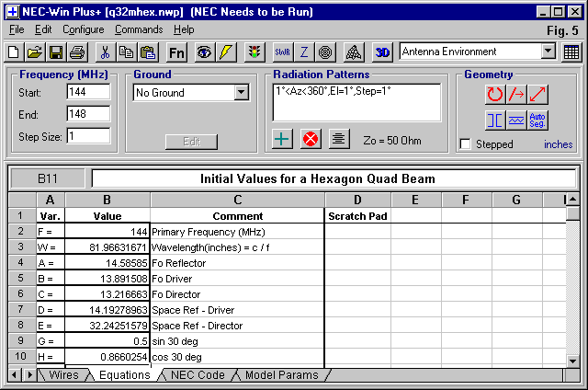Screen dimensions: 588x390
Task: Open the 3D view
Action: point(382,52)
